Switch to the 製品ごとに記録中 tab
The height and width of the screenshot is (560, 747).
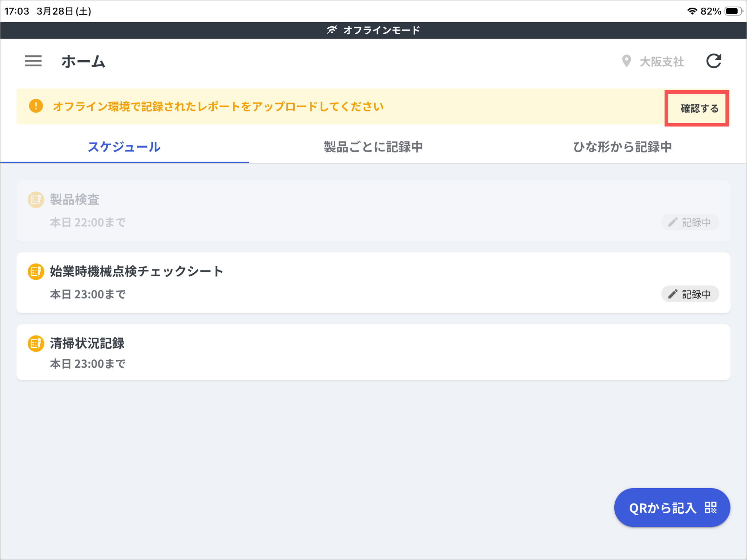[373, 147]
